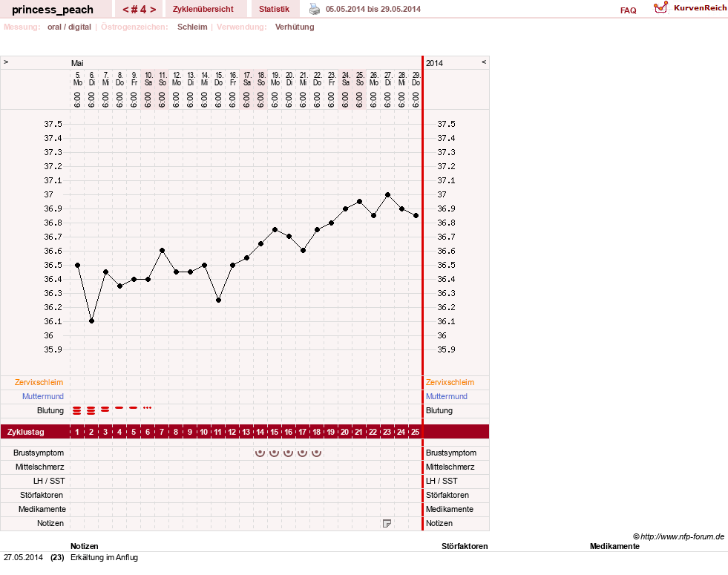Select the 37.0 temperature point on May 27
Screen dimensions: 728x575
(x=387, y=195)
